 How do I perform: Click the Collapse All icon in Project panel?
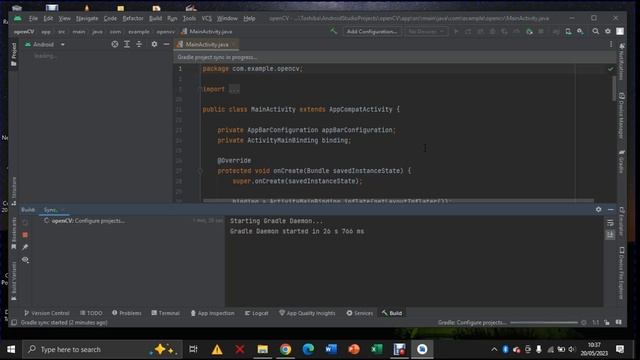(139, 44)
